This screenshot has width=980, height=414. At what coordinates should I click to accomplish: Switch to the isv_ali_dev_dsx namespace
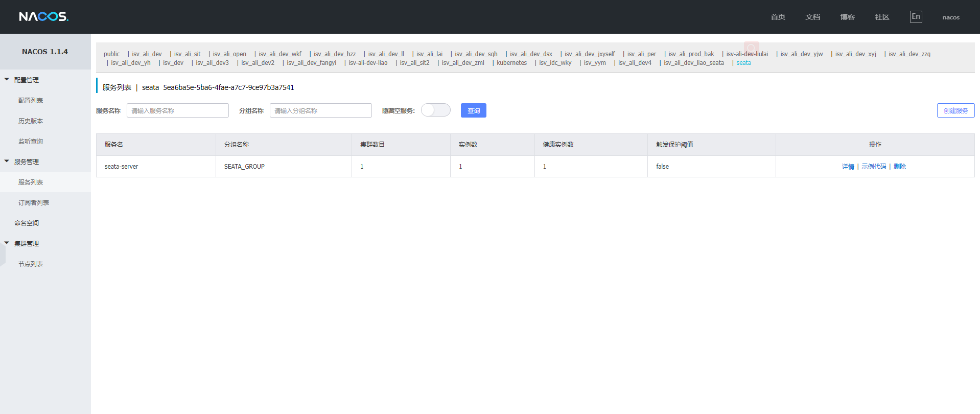tap(531, 54)
